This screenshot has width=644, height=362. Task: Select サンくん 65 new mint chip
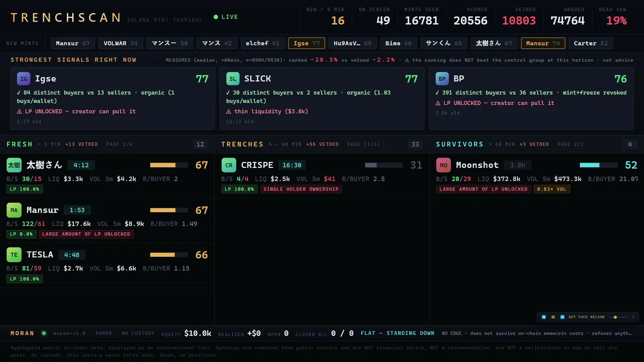[444, 43]
